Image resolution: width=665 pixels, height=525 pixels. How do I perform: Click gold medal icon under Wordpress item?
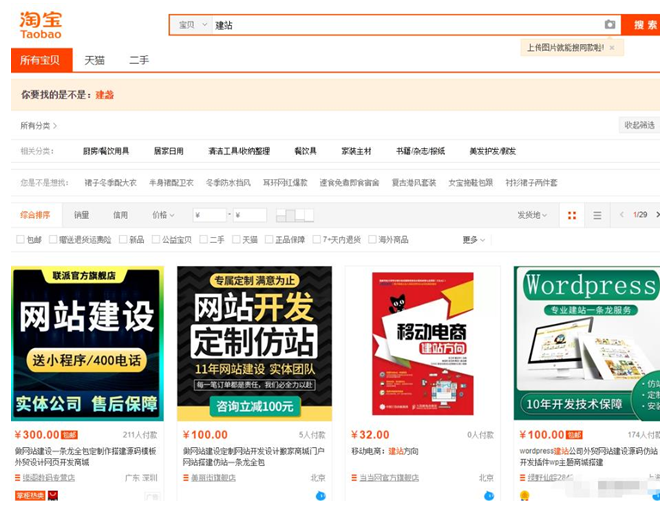tap(525, 495)
